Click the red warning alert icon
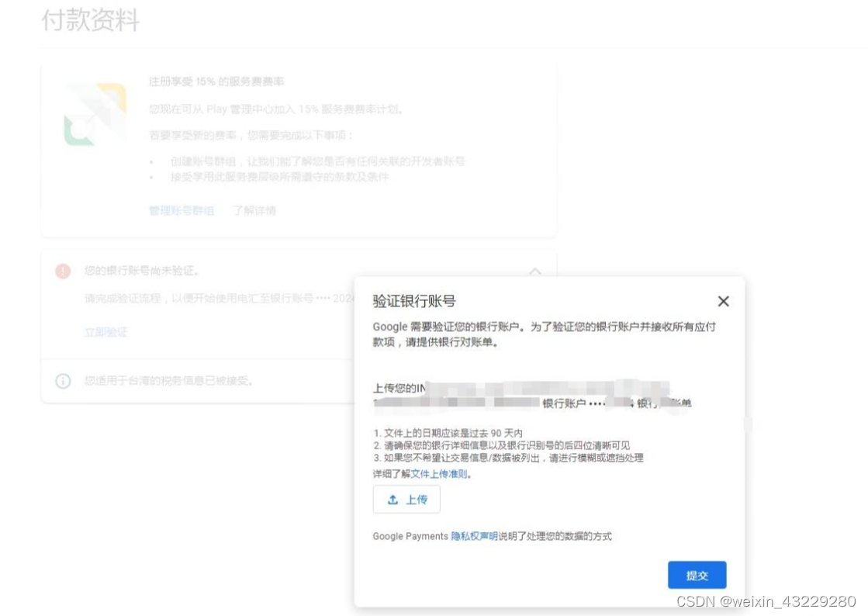The width and height of the screenshot is (868, 616). [x=63, y=271]
